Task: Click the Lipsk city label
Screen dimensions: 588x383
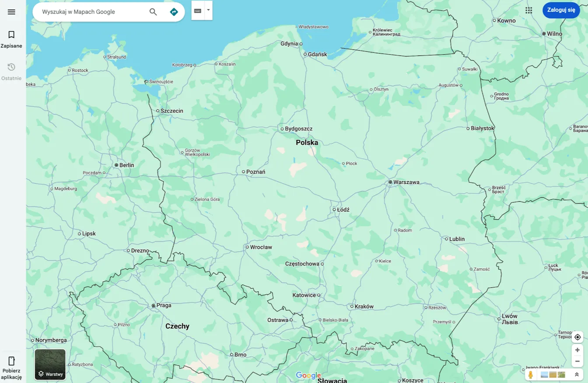Action: point(89,234)
